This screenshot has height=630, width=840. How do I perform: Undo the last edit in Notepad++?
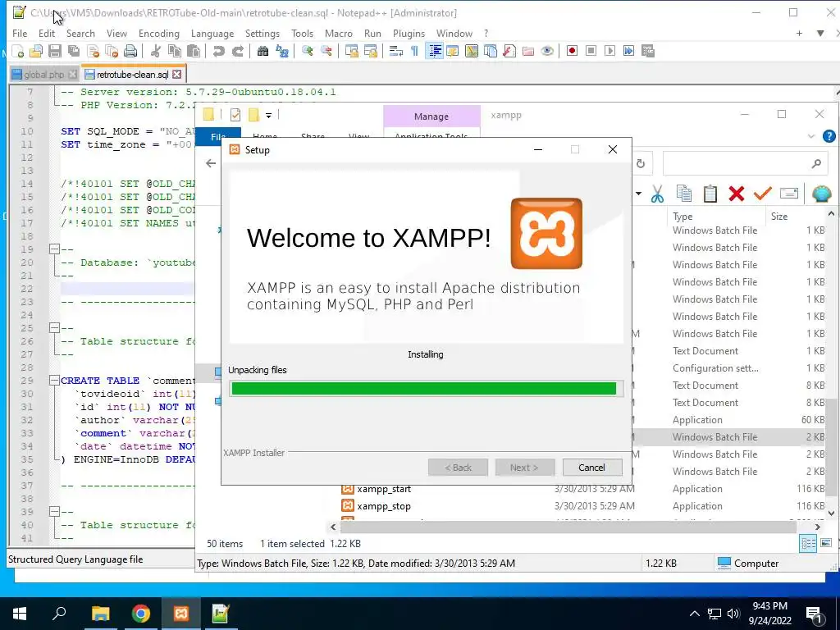point(218,51)
